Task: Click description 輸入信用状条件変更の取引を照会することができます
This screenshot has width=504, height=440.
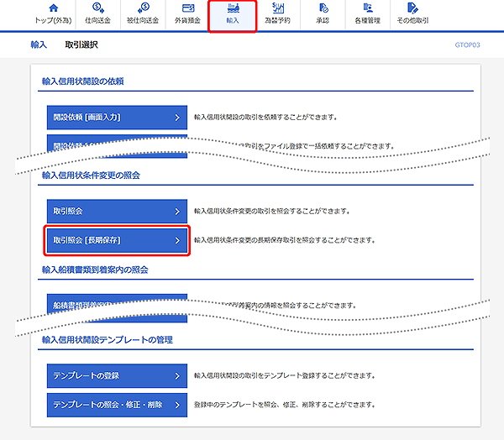Action: click(x=272, y=211)
